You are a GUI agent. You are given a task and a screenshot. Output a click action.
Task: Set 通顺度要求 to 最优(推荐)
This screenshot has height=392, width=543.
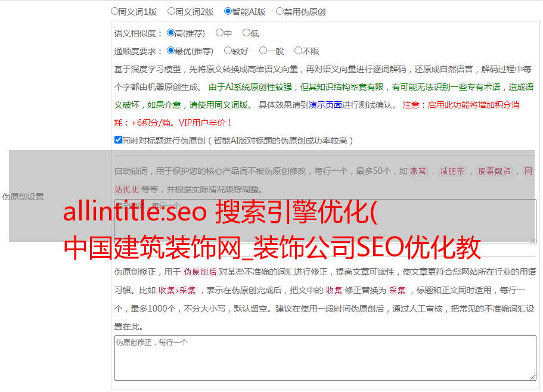coord(170,51)
